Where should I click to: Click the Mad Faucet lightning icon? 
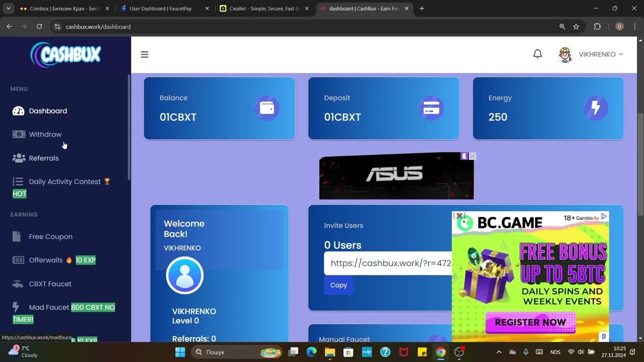pyautogui.click(x=16, y=307)
